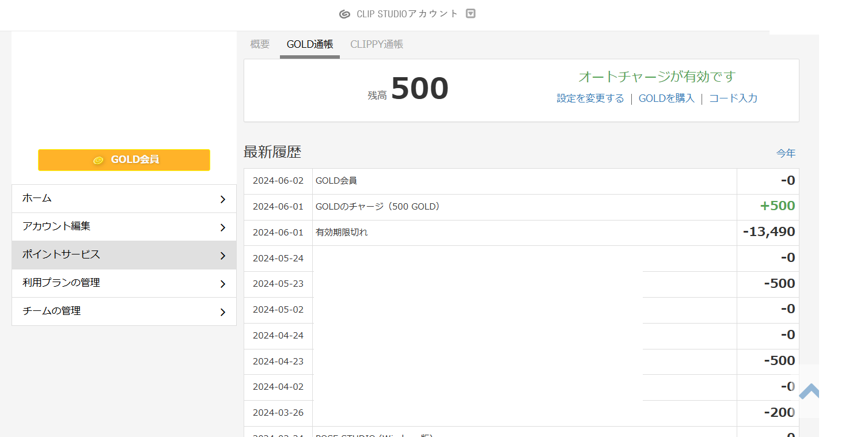Open the CLIPPY通帳 tab
This screenshot has height=437, width=868.
pos(377,44)
